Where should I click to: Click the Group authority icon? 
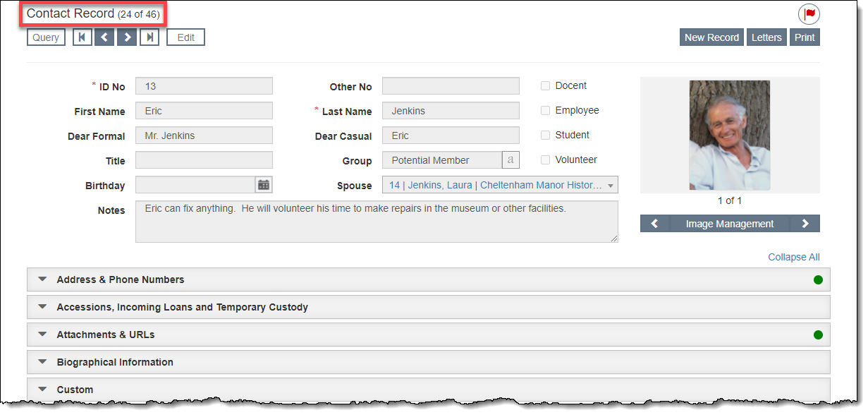511,160
